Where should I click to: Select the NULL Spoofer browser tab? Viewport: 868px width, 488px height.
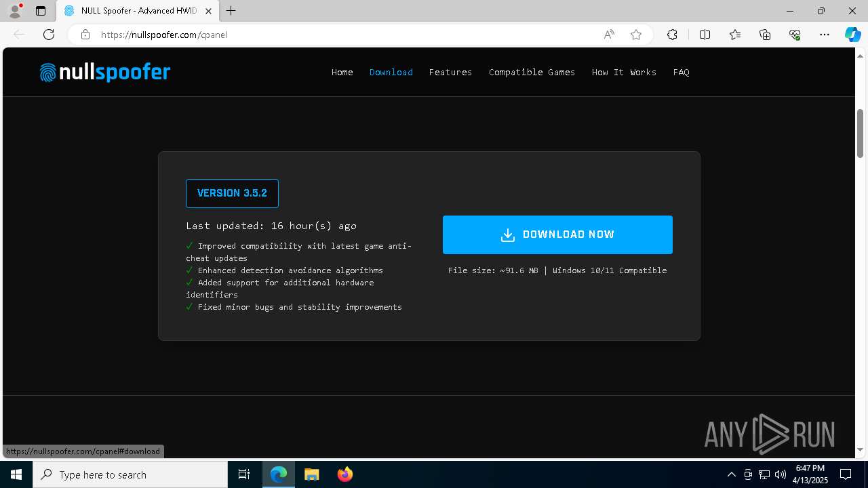pos(138,11)
